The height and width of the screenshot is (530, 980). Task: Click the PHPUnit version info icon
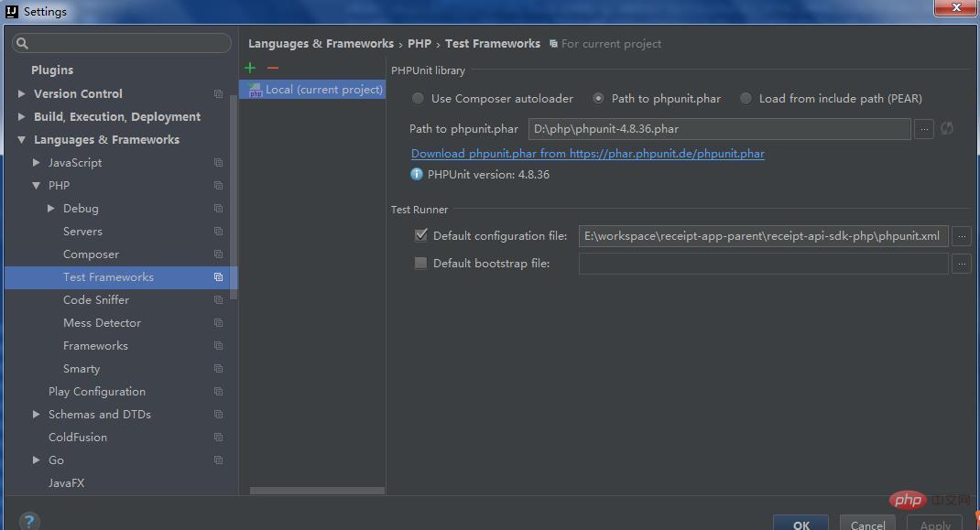(416, 174)
